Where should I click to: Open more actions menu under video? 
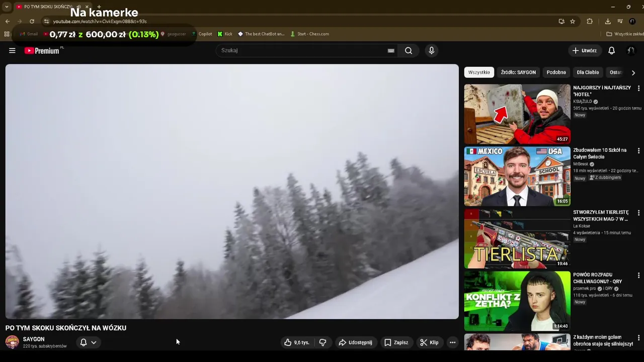[x=452, y=342]
